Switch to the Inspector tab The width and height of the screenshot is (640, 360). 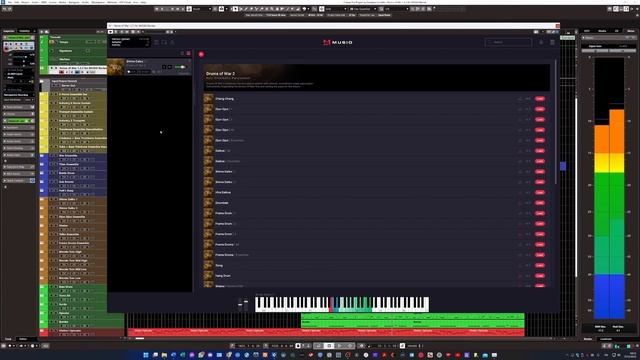point(9,31)
